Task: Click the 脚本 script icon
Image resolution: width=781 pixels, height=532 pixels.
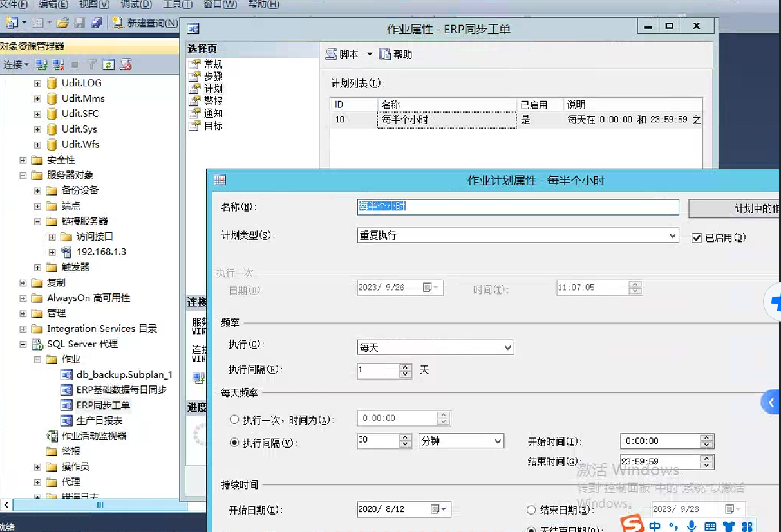Action: [343, 55]
